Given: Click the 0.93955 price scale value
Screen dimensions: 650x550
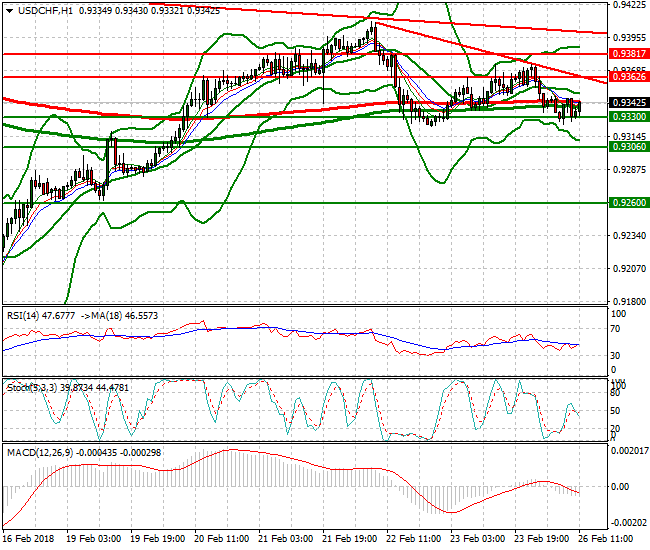Looking at the screenshot, I should click(629, 38).
